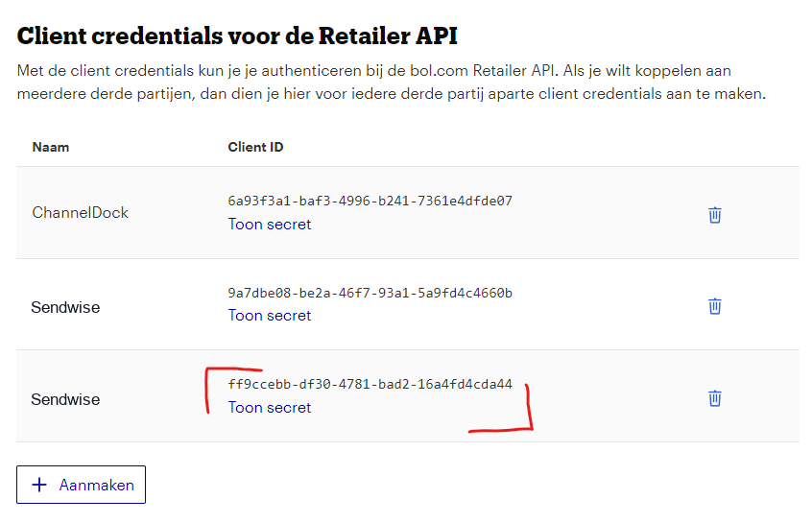Click trash icon in the 9a7dbe08 Sendwise row
The height and width of the screenshot is (523, 812).
point(715,306)
